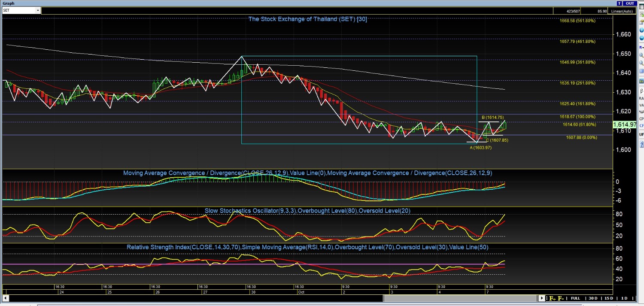This screenshot has width=644, height=306.
Task: Click the OUT button in title bar
Action: click(630, 3)
